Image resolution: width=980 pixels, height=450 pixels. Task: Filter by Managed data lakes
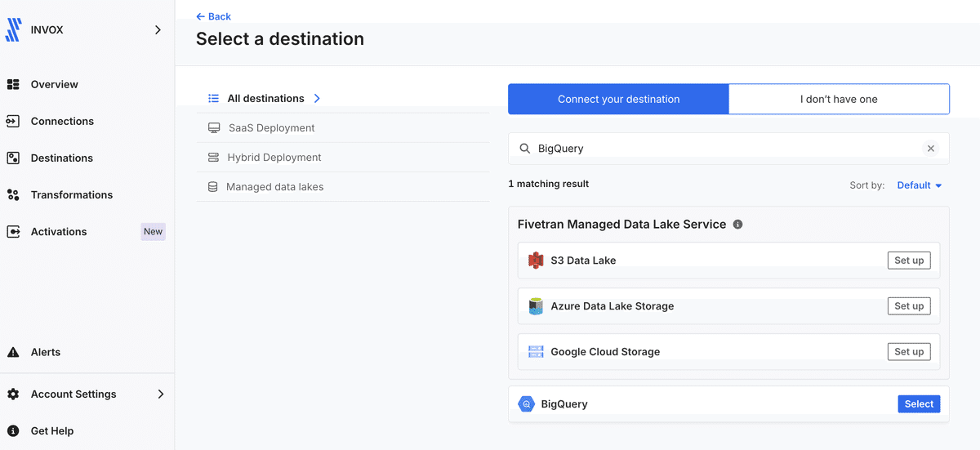point(274,187)
